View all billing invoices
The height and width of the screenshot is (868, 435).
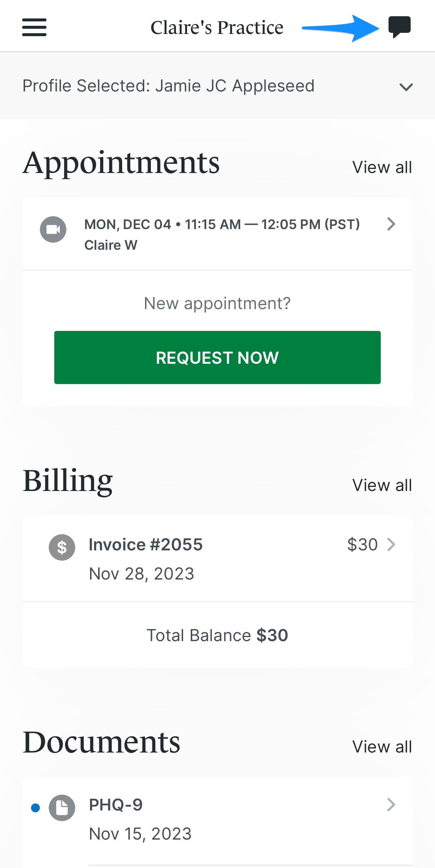(382, 485)
